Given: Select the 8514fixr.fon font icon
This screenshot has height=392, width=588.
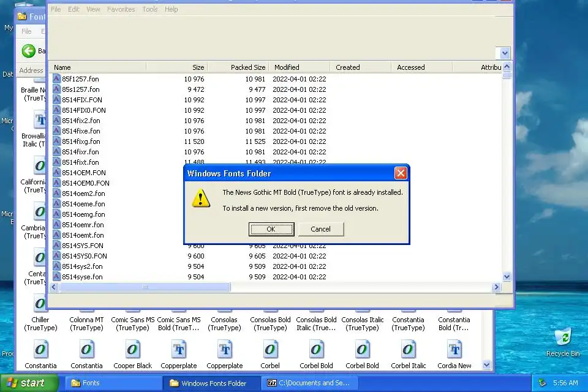Looking at the screenshot, I should (56, 151).
